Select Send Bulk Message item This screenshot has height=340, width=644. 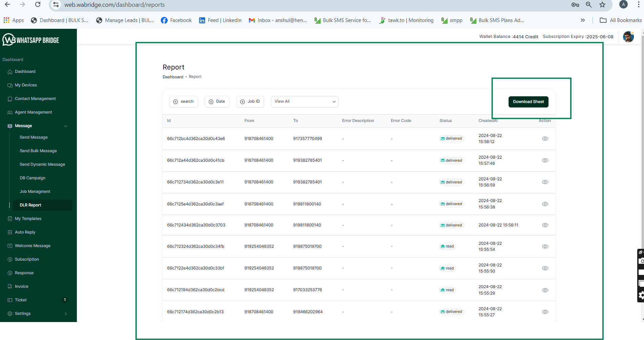click(38, 151)
